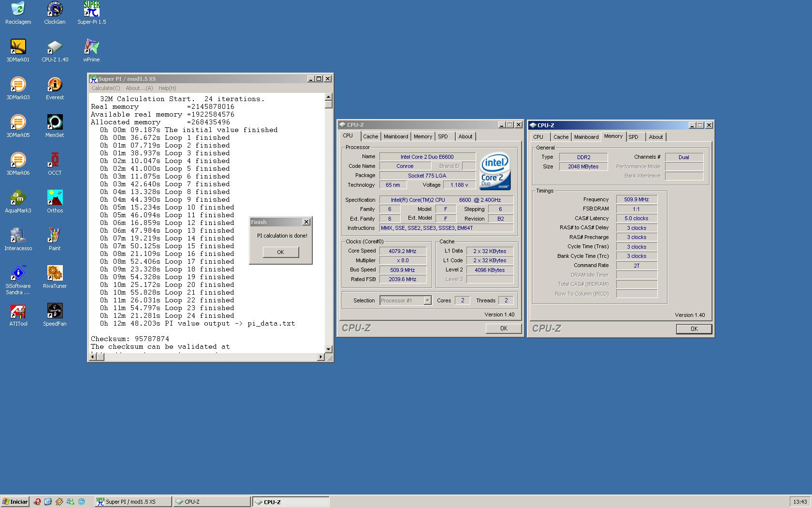The width and height of the screenshot is (812, 508).
Task: Open the CPU-Z 1.40 desktop shortcut
Action: pos(55,50)
